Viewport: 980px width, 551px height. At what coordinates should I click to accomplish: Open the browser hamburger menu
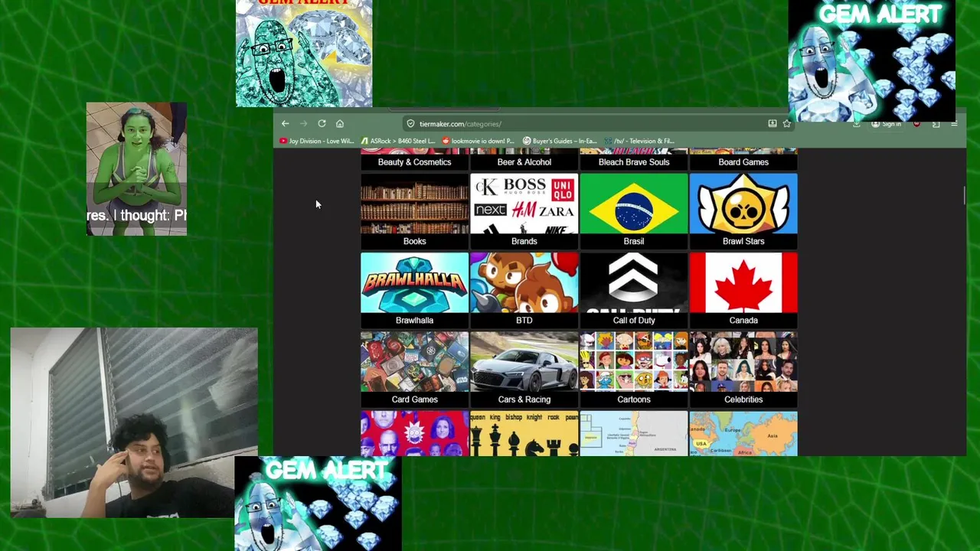(x=954, y=124)
